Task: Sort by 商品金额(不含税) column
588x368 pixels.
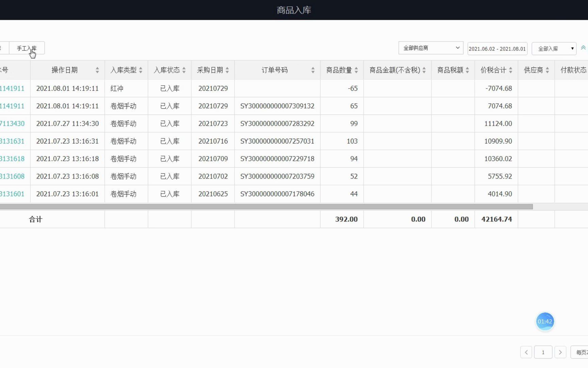Action: pos(424,70)
